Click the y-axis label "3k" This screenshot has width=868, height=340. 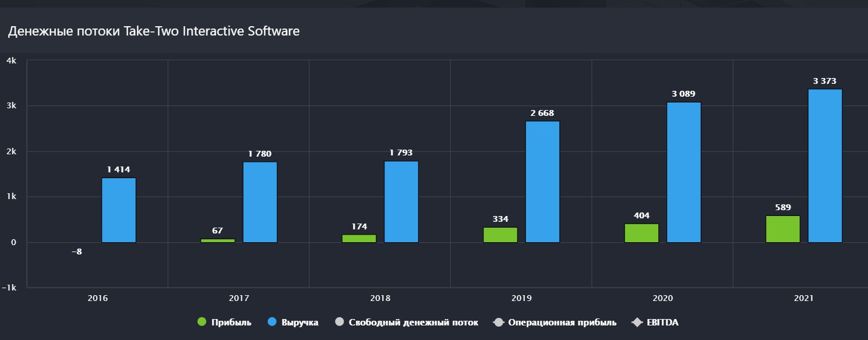[11, 106]
